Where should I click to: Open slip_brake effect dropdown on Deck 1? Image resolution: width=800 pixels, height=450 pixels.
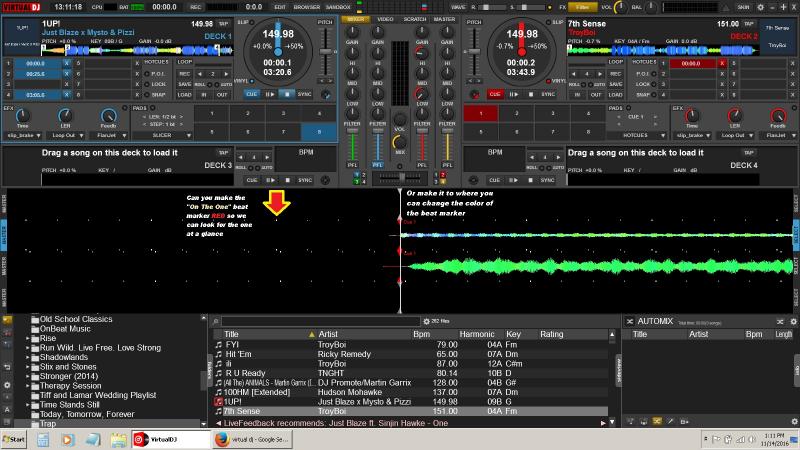23,135
